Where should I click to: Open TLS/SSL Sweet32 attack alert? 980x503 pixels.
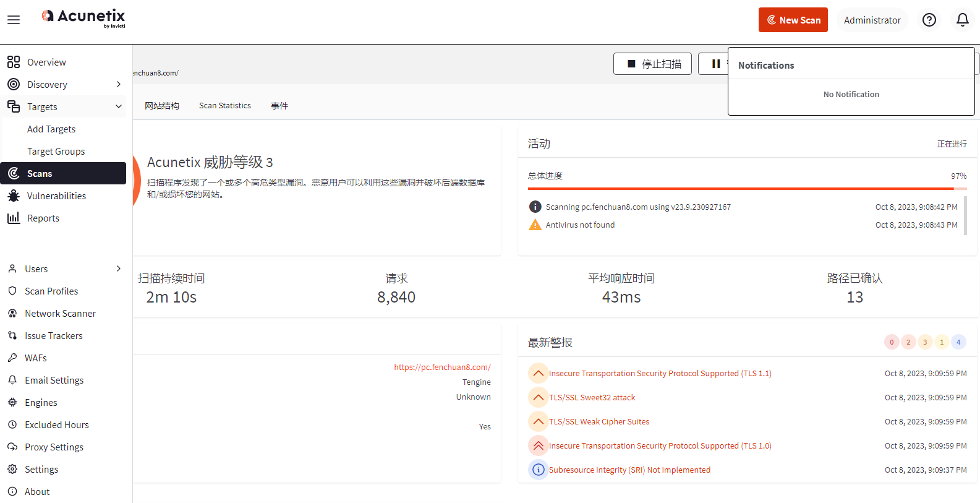592,397
